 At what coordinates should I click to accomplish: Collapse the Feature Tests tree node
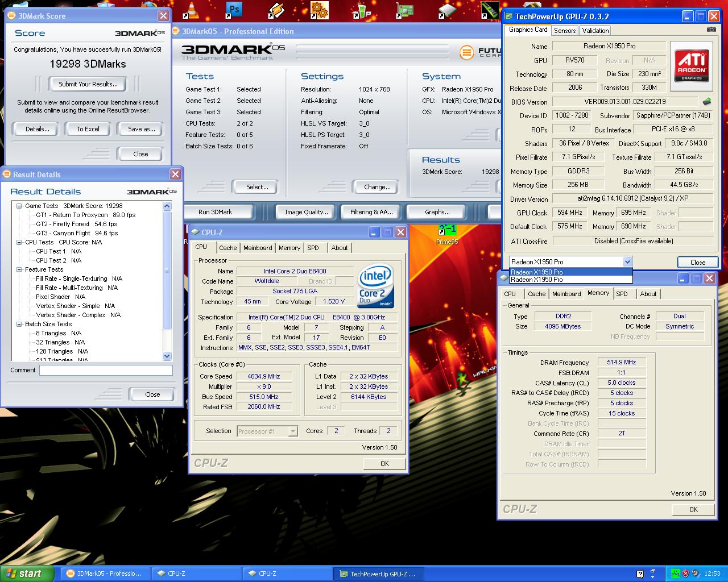[x=19, y=269]
